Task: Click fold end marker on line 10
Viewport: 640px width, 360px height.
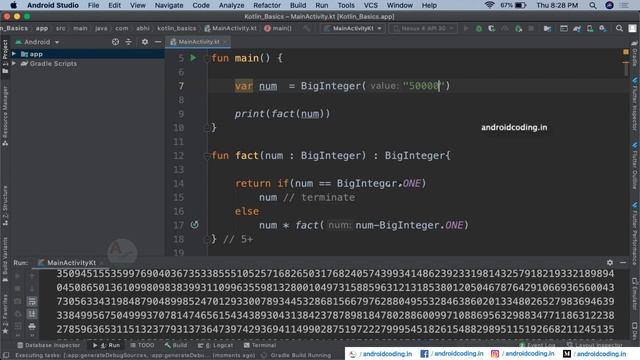Action: [x=207, y=128]
